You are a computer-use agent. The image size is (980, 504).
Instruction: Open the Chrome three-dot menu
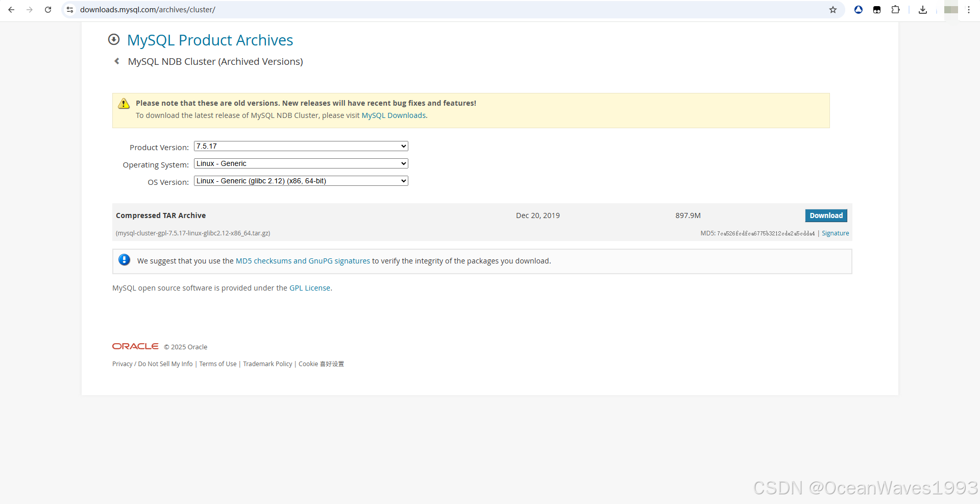[969, 10]
